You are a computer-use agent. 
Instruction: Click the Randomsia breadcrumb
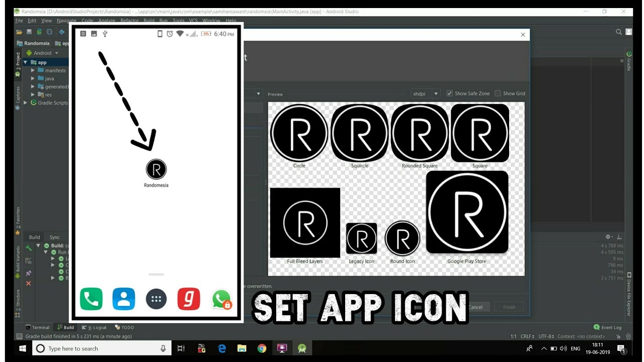click(x=33, y=43)
